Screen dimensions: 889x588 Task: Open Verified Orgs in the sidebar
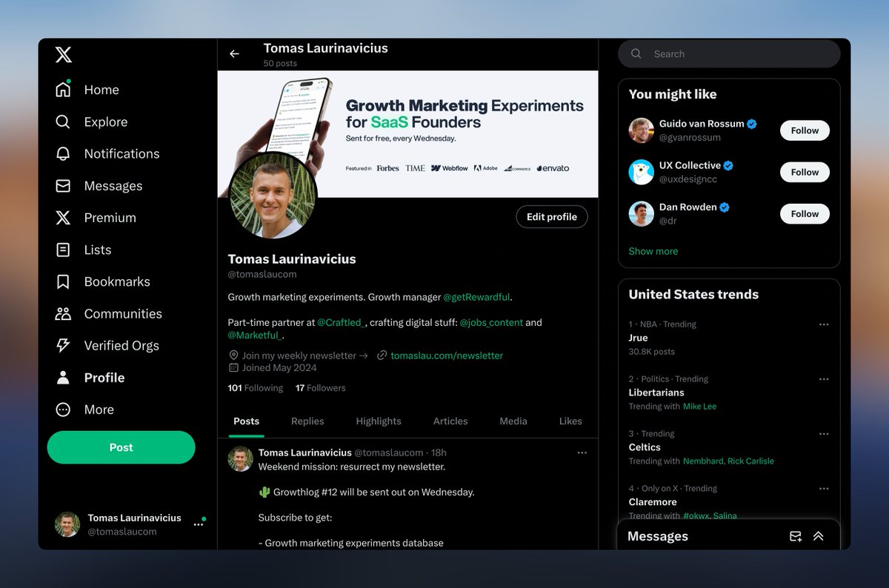coord(107,345)
